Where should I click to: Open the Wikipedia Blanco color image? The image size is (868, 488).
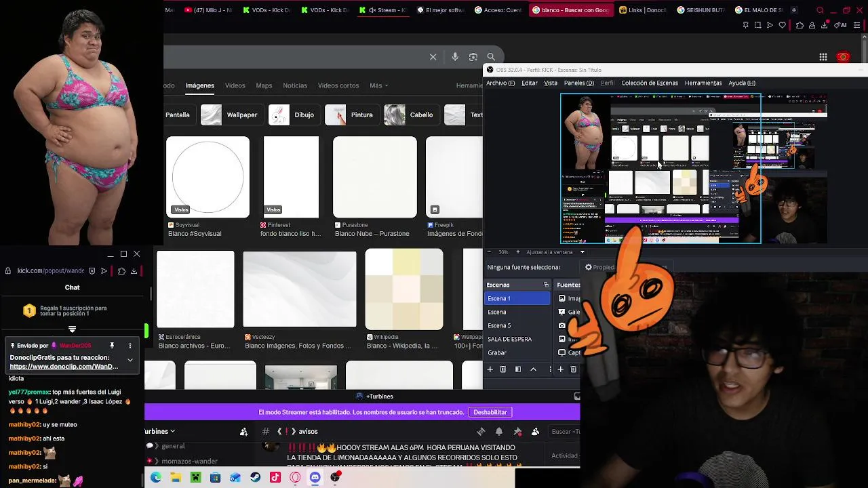(x=404, y=289)
